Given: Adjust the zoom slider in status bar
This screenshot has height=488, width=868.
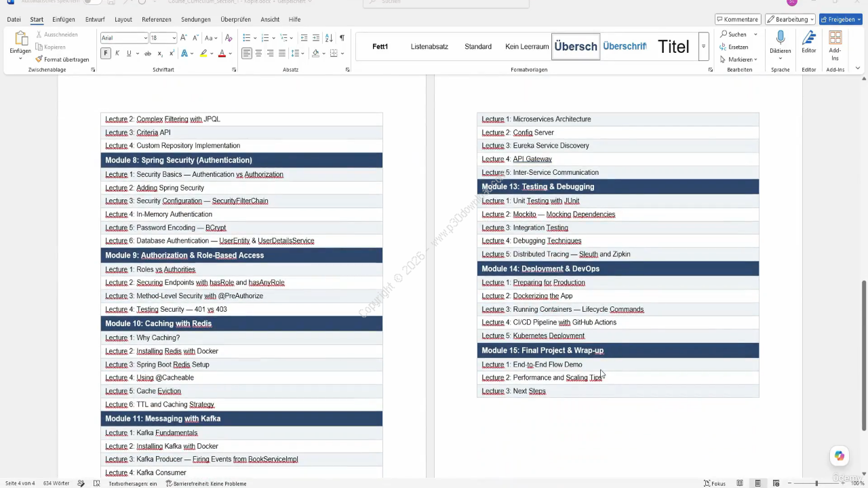Looking at the screenshot, I should pyautogui.click(x=816, y=483).
